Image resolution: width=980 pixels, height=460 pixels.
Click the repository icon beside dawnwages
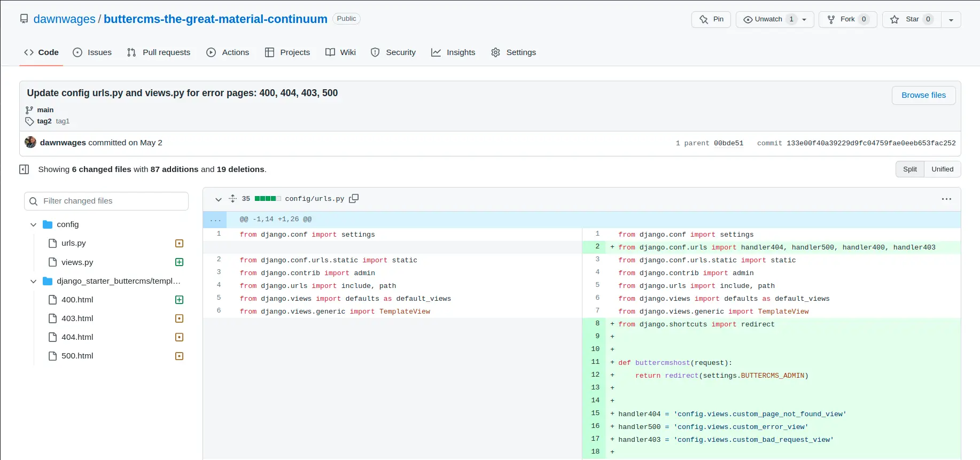pyautogui.click(x=24, y=19)
